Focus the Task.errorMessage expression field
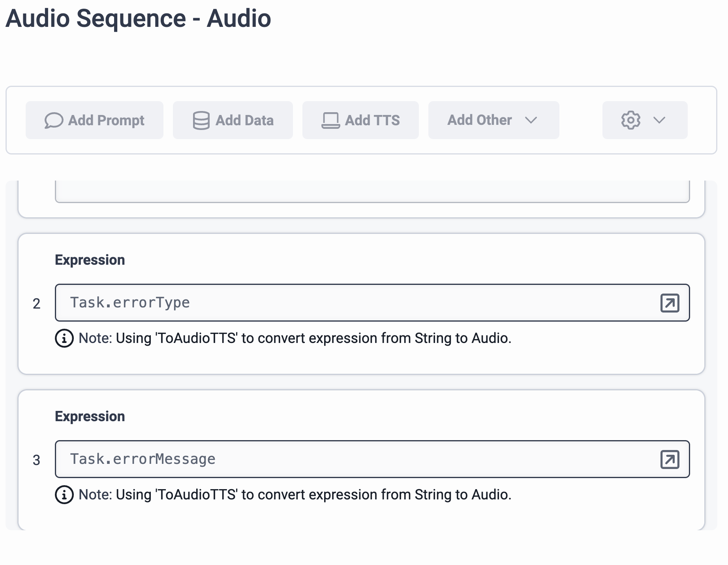The width and height of the screenshot is (728, 565). tap(355, 460)
